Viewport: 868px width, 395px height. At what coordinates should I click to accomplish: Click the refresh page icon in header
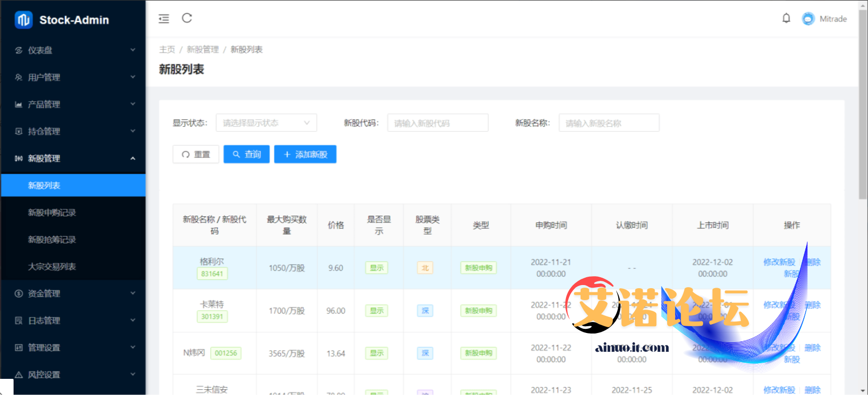click(187, 18)
